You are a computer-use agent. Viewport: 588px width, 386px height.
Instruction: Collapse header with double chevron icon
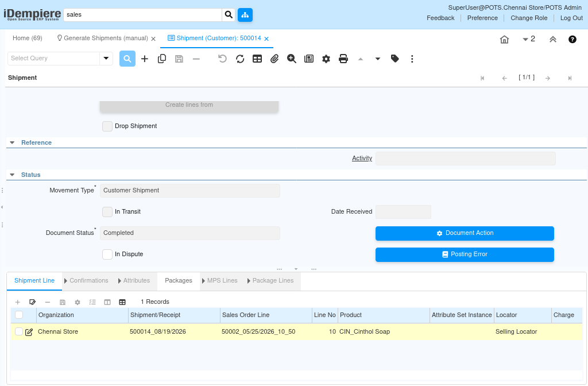[x=553, y=39]
